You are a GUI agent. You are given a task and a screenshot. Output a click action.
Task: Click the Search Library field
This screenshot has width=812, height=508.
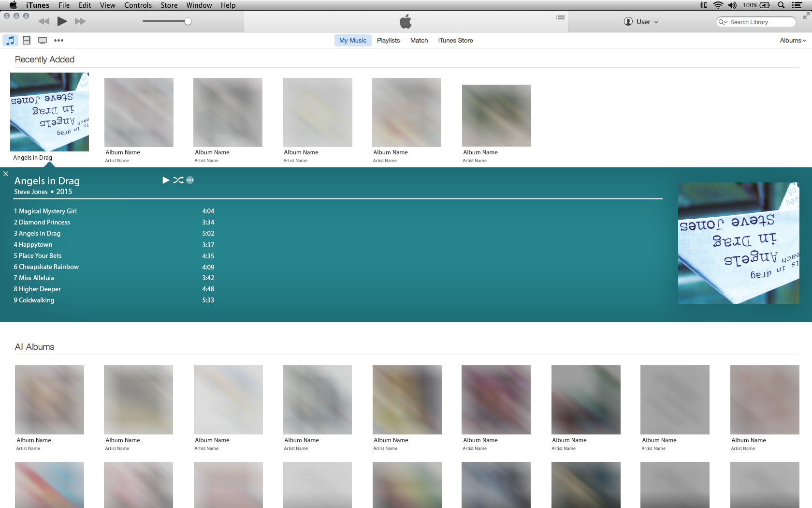click(756, 22)
